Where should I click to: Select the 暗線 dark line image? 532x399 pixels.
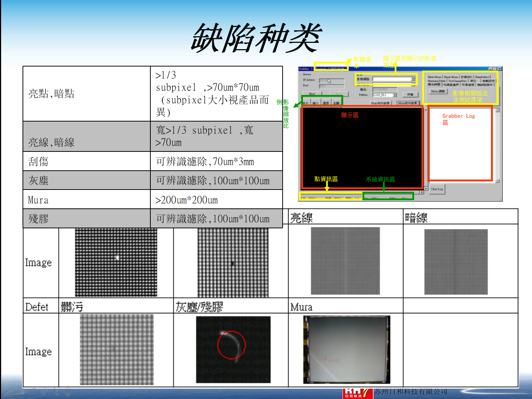click(x=456, y=262)
